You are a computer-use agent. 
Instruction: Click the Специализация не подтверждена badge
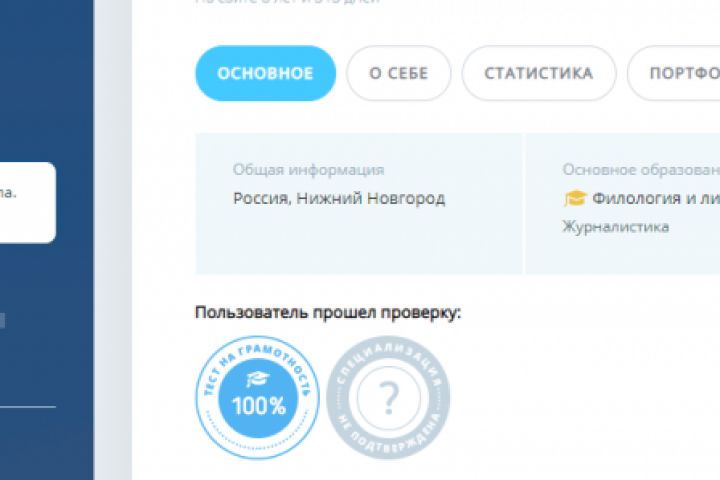coord(388,397)
